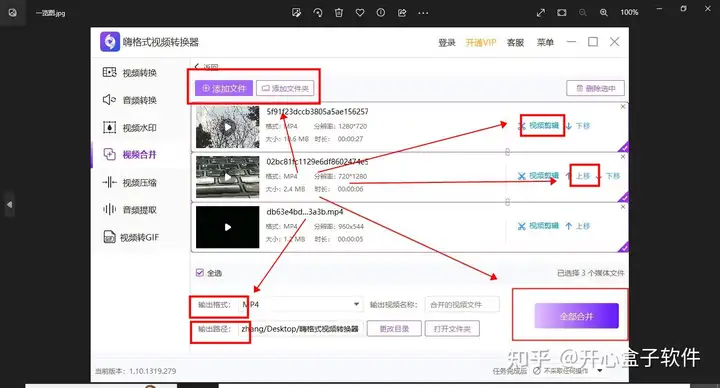
Task: Click 上移 for the 02bc81fc video
Action: [578, 175]
